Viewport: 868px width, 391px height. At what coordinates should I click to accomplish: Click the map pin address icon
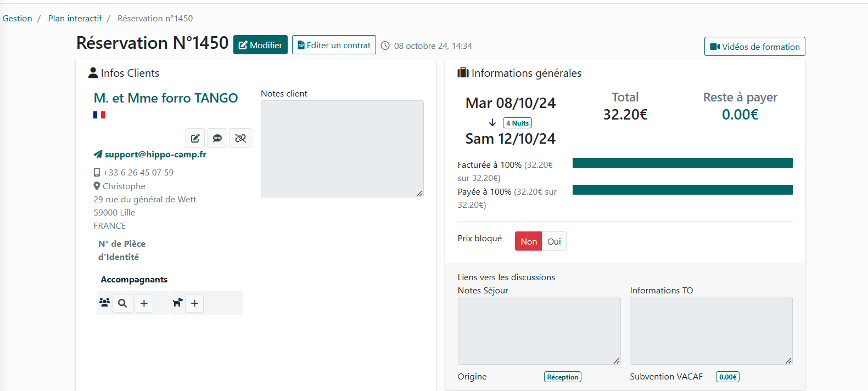(97, 186)
